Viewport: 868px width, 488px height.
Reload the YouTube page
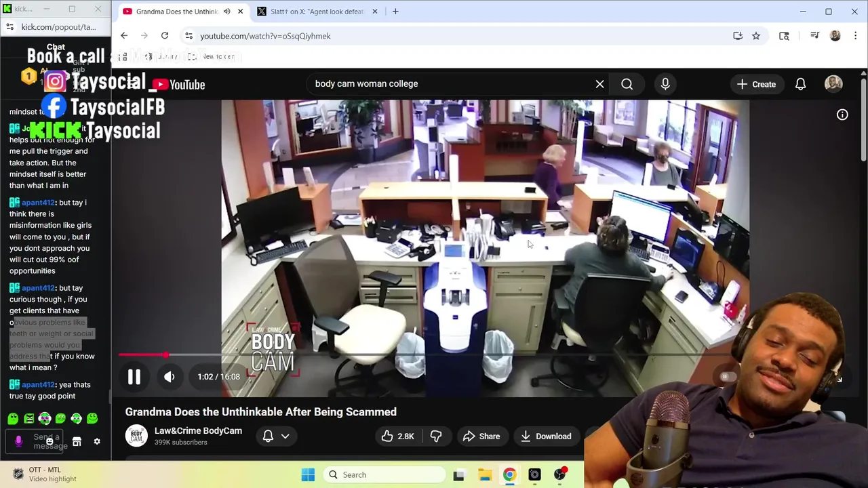pyautogui.click(x=165, y=36)
